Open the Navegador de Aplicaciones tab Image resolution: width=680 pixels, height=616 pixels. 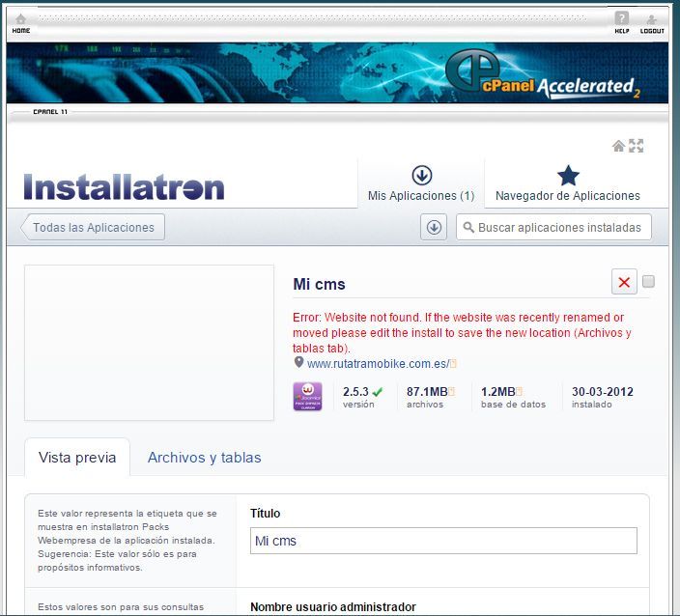tap(568, 183)
